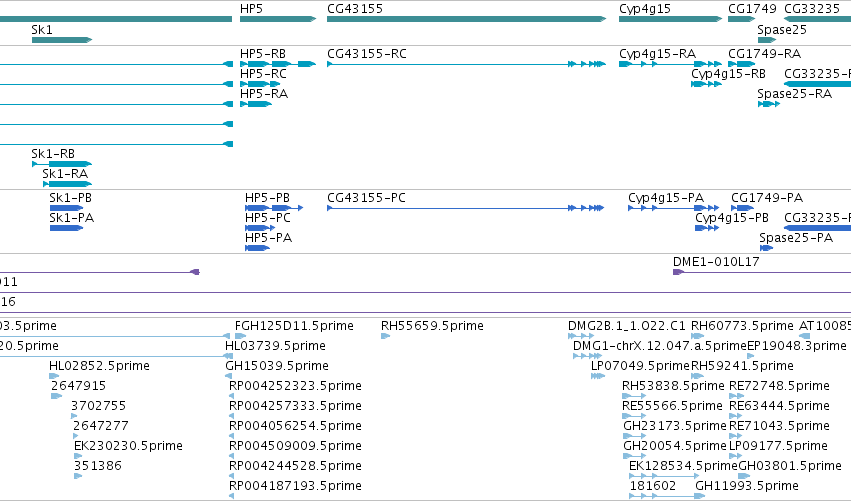Click the GH15039.5prime EST label
The width and height of the screenshot is (851, 501).
click(x=277, y=366)
